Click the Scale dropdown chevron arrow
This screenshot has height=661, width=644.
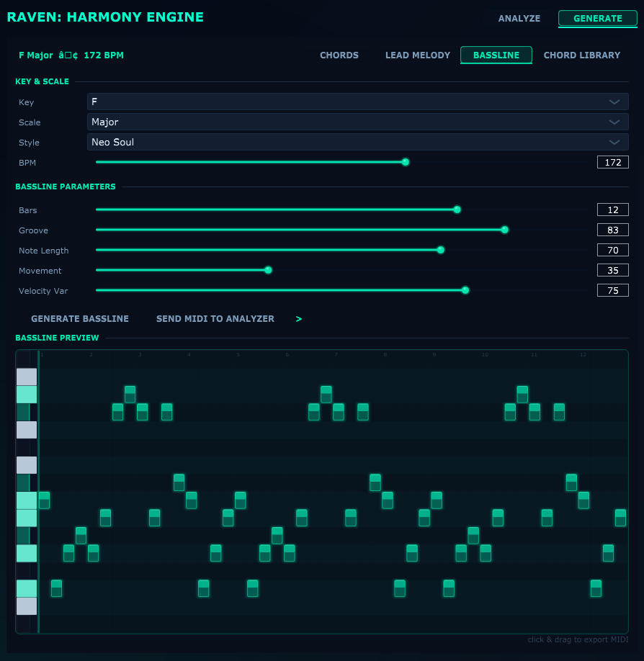[x=616, y=122]
